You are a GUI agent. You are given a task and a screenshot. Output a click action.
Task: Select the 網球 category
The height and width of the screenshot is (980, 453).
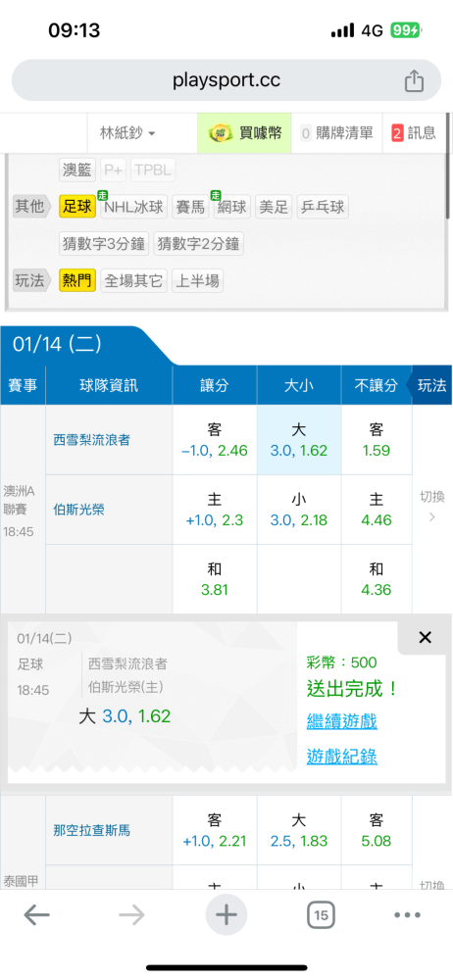click(232, 206)
